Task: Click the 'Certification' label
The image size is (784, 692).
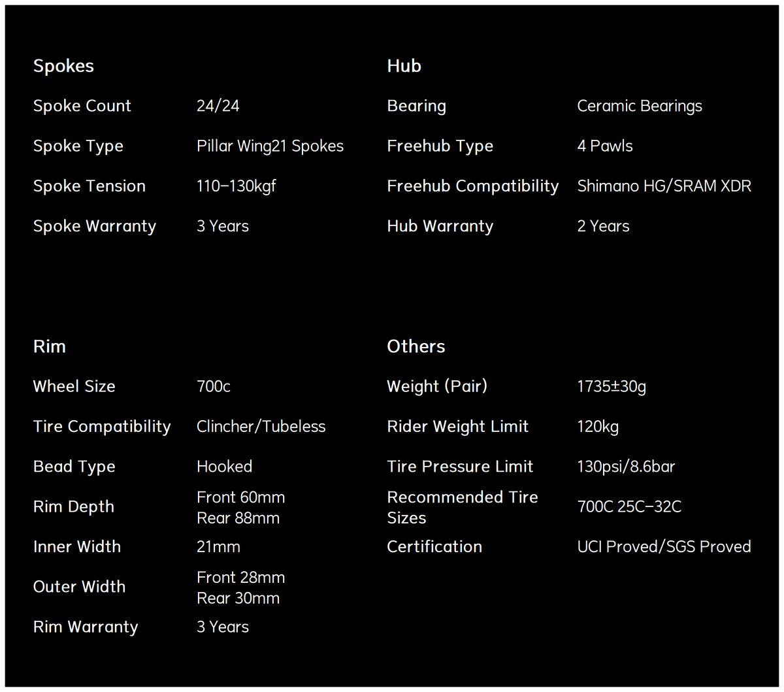Action: (434, 547)
